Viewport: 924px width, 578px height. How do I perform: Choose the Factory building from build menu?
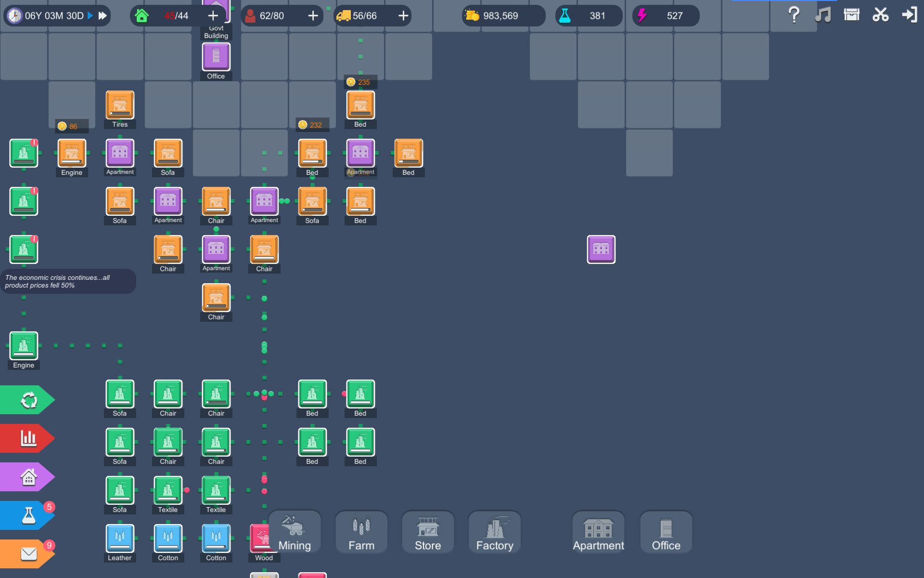point(494,532)
